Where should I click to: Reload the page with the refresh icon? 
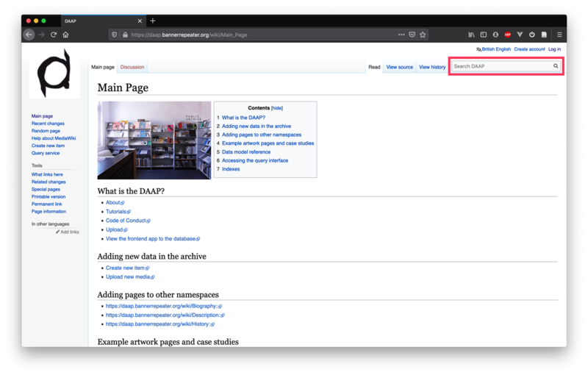(x=54, y=35)
